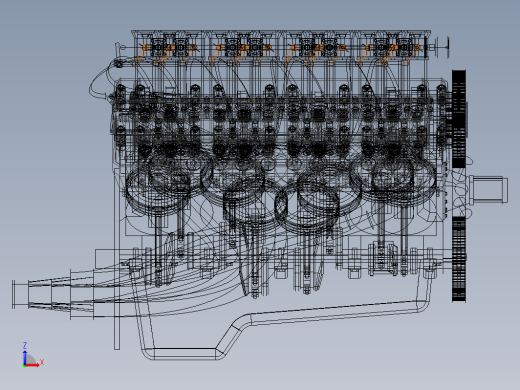Click the red X axis of triad
This screenshot has height=390, width=520.
[x=32, y=365]
